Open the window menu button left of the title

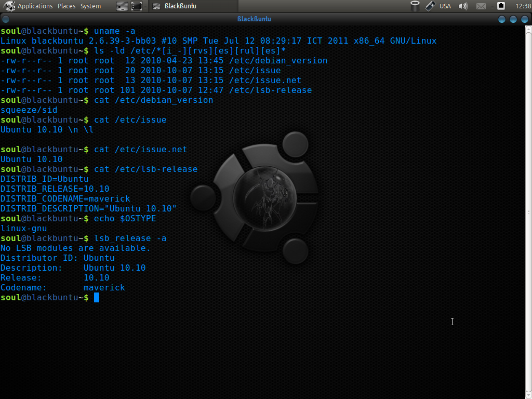click(x=5, y=19)
